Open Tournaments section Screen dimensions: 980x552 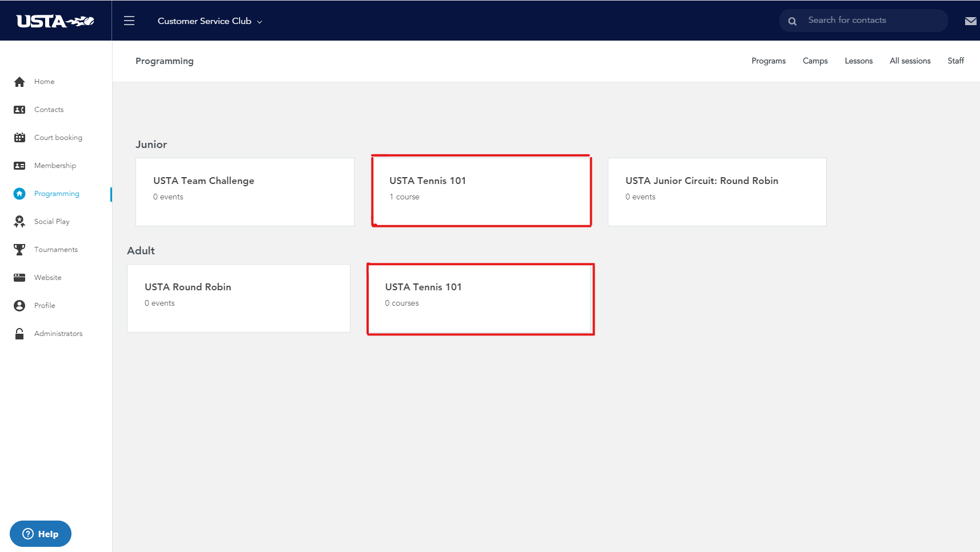[55, 250]
